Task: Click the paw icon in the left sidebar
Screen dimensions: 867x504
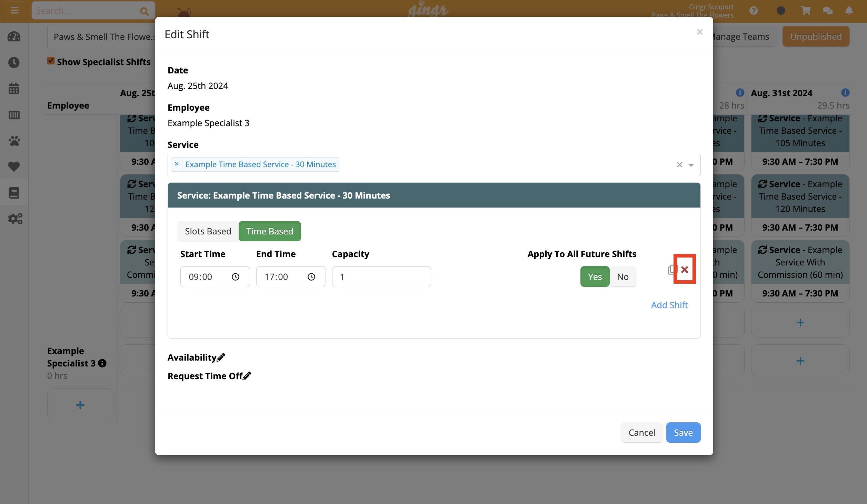Action: (14, 141)
